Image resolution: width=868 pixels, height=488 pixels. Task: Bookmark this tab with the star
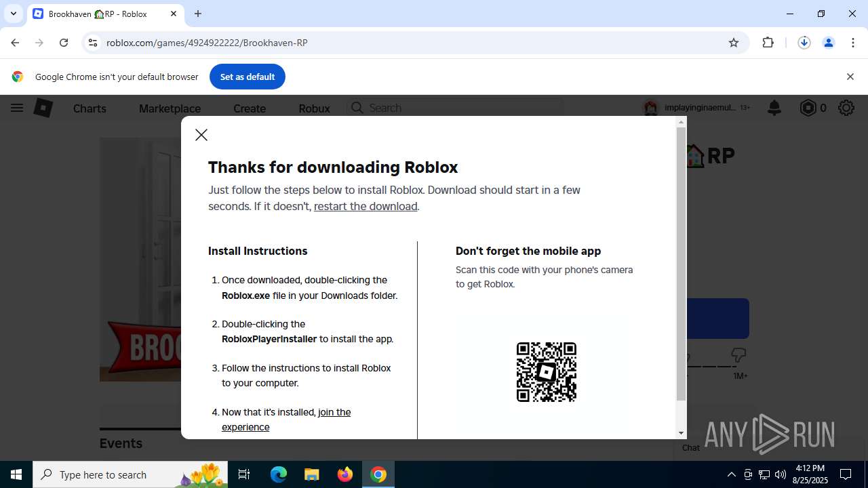point(734,43)
